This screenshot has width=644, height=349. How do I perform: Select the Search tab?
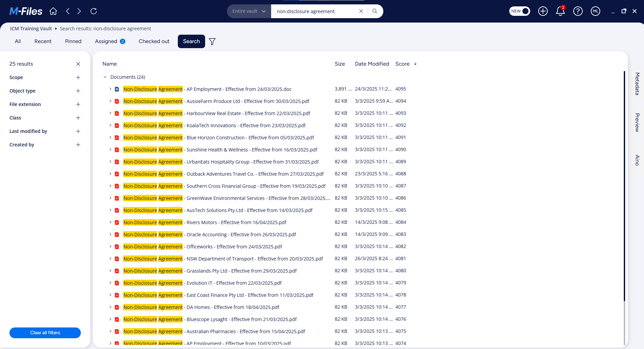point(191,41)
